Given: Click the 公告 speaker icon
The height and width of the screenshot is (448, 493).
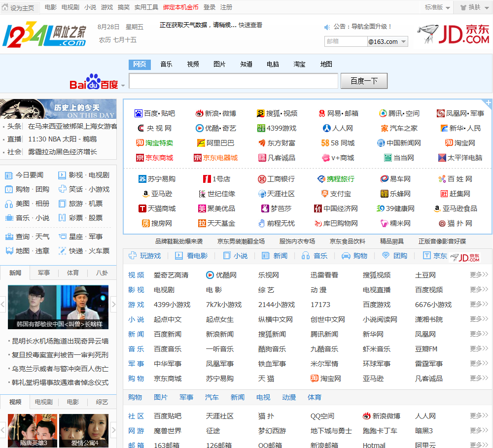Looking at the screenshot, I should tap(327, 27).
